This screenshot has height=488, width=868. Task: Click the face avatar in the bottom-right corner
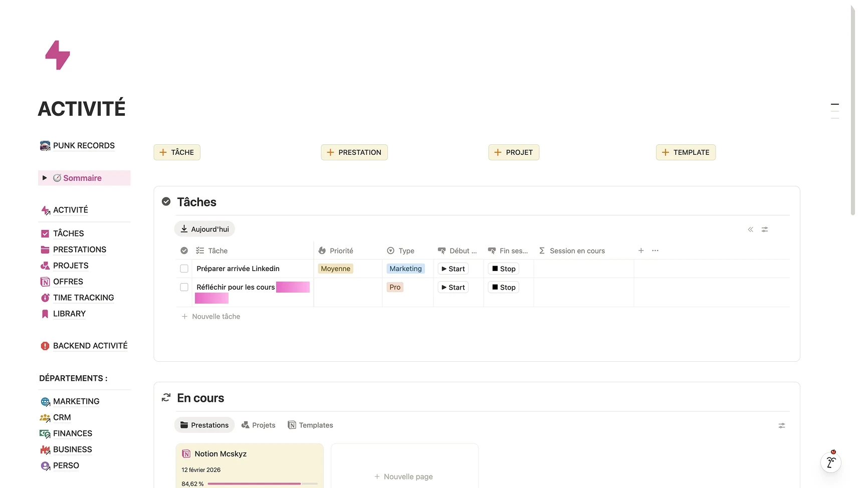coord(831,462)
